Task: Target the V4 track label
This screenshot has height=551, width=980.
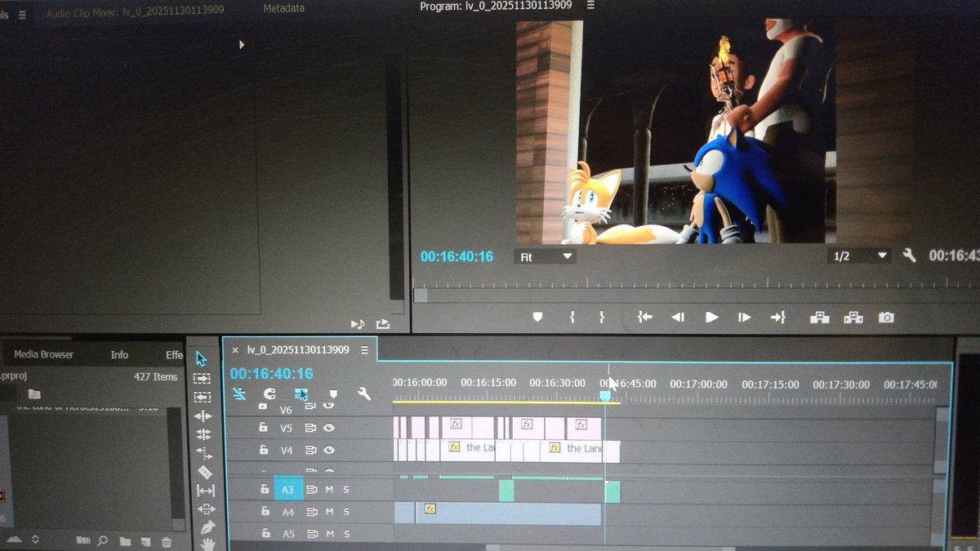Action: click(x=287, y=451)
